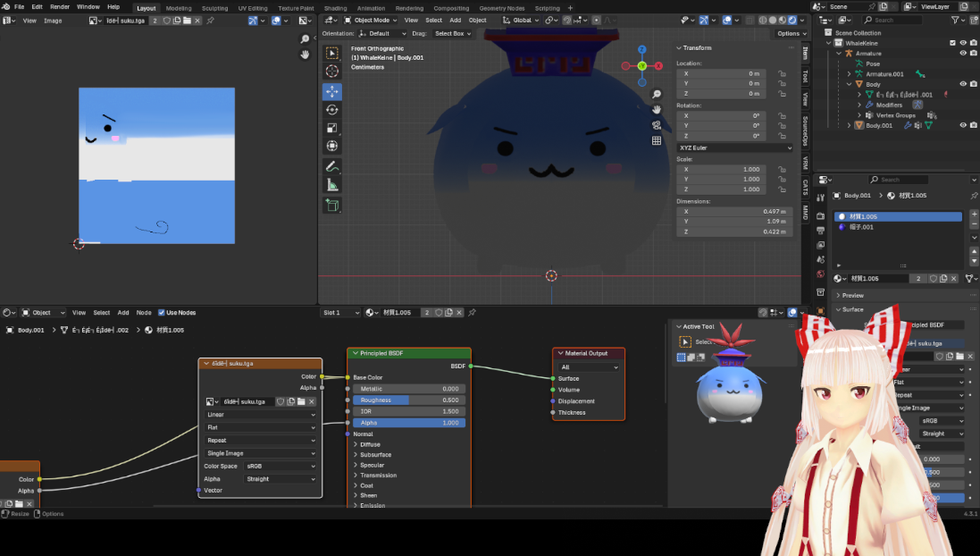Open the Render menu
Image resolution: width=980 pixels, height=556 pixels.
60,7
